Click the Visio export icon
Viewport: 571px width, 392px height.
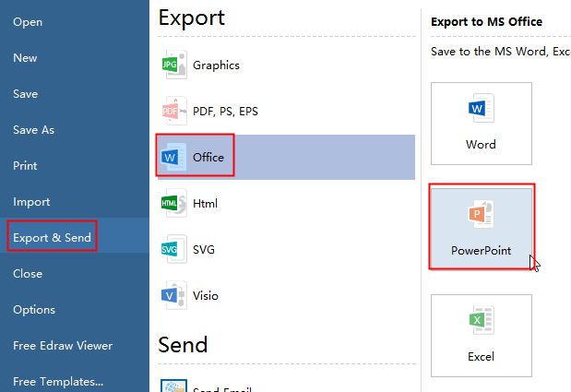click(x=171, y=295)
